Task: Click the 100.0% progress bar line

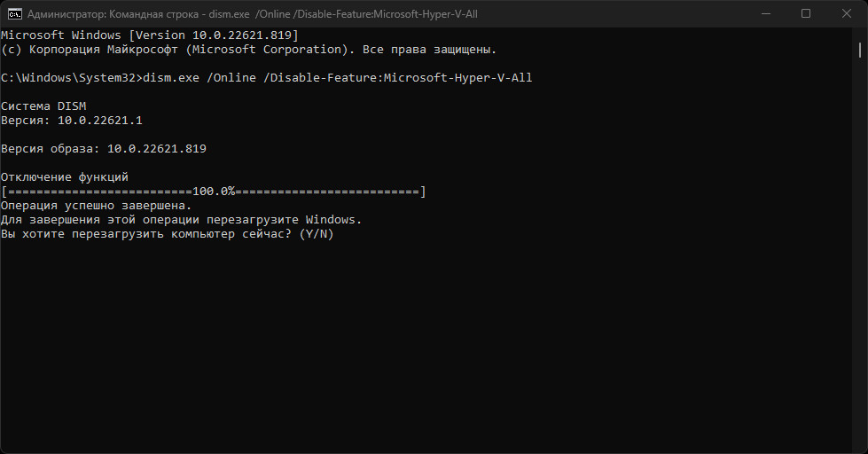Action: coord(213,192)
